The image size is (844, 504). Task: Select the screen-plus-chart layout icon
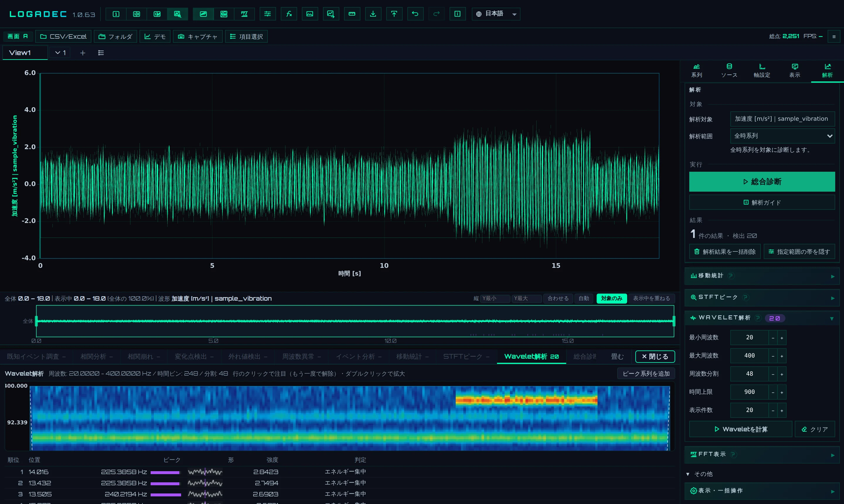click(157, 14)
